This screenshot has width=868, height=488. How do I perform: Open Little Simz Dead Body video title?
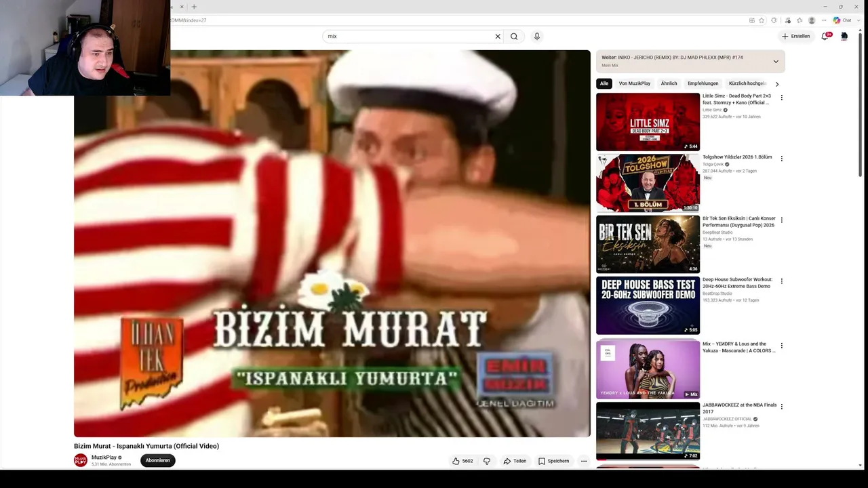point(737,100)
